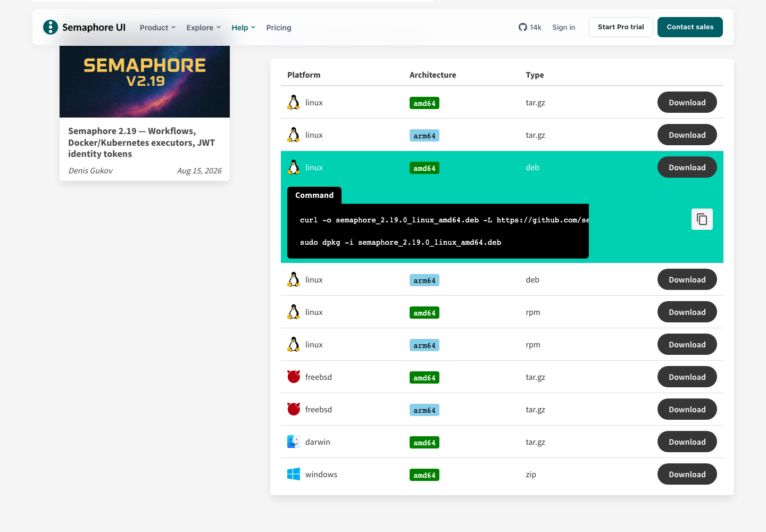
Task: Download linux amd64 rpm package
Action: (x=687, y=312)
